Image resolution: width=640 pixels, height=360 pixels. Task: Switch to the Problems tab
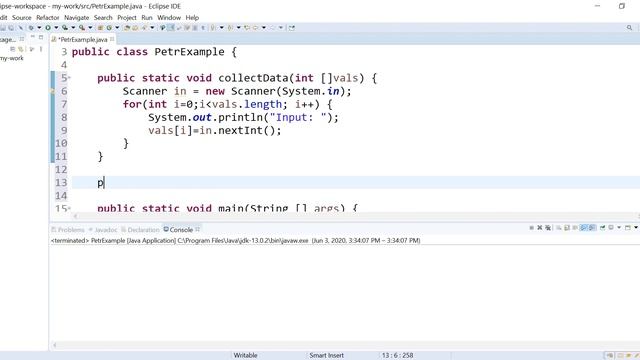click(x=68, y=230)
